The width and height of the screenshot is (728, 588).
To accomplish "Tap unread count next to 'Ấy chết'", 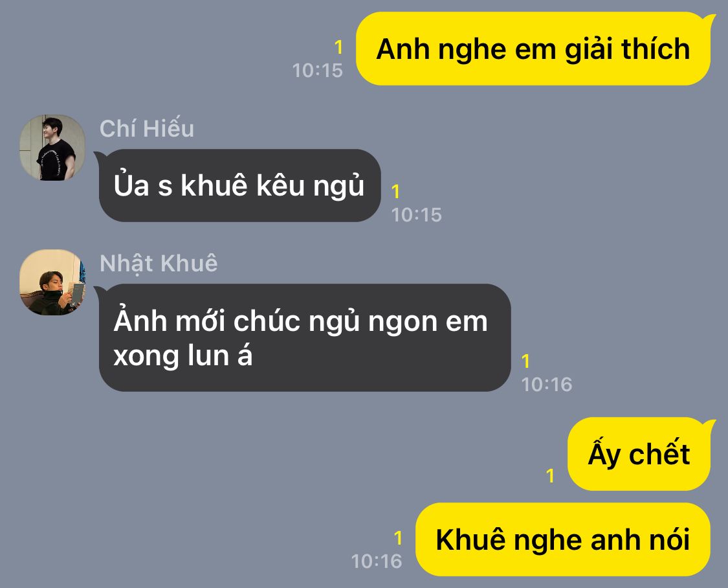I will (550, 475).
